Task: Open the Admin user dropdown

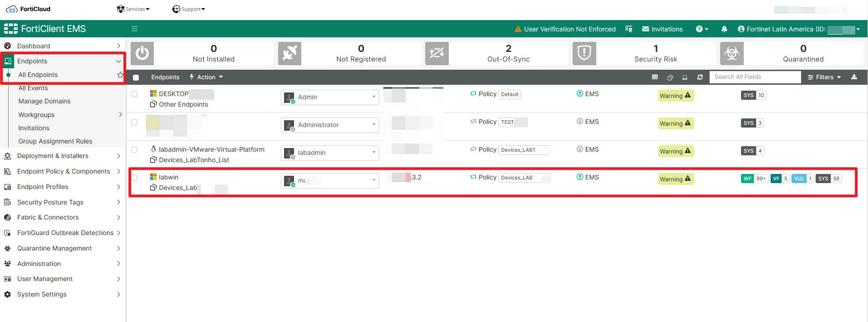Action: point(330,97)
